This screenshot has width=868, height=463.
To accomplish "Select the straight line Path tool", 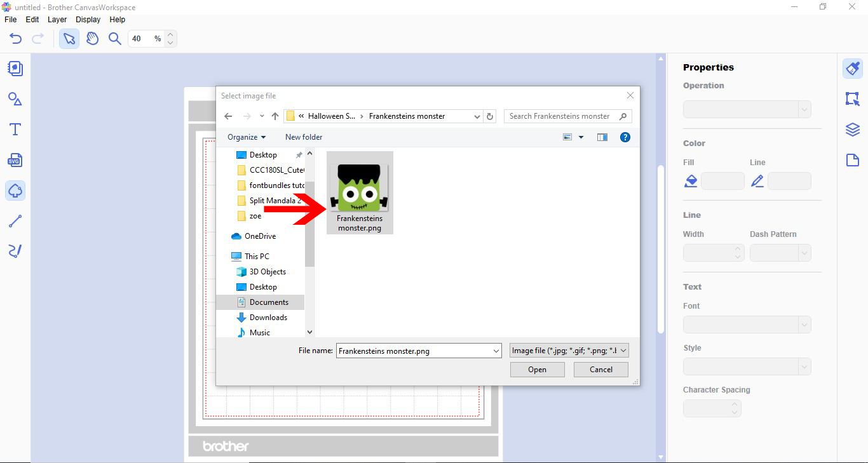I will pyautogui.click(x=15, y=221).
